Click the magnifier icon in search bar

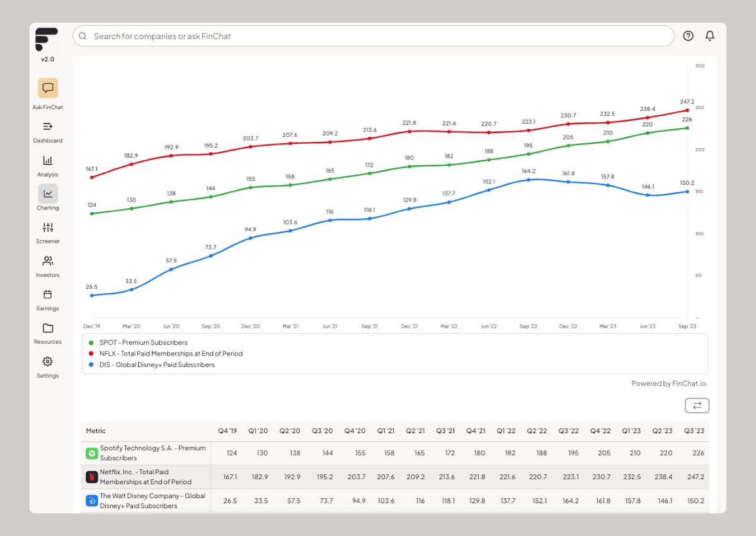[83, 36]
